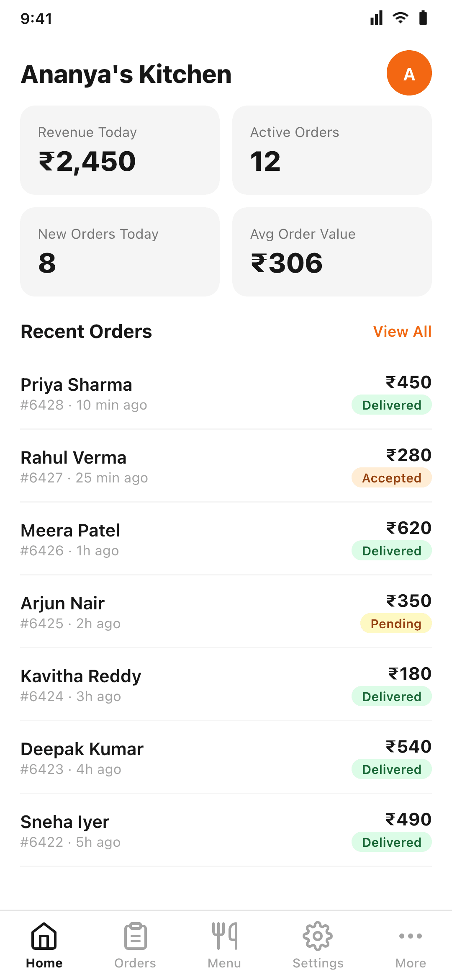The width and height of the screenshot is (452, 980).
Task: Tap the More three-dots icon
Action: 411,936
